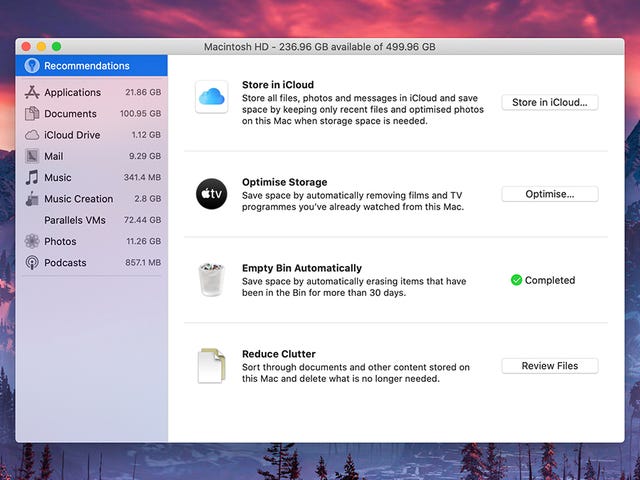Image resolution: width=640 pixels, height=480 pixels.
Task: Select Parallels VMs category row
Action: pyautogui.click(x=91, y=220)
